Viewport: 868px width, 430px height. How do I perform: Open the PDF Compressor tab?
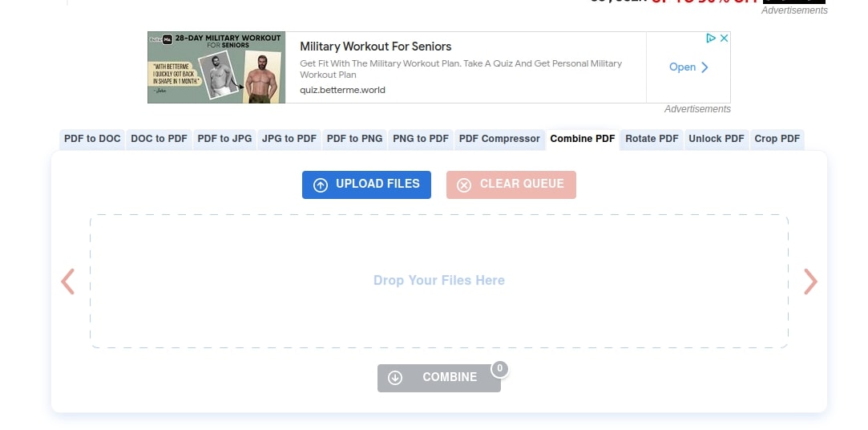click(x=499, y=139)
